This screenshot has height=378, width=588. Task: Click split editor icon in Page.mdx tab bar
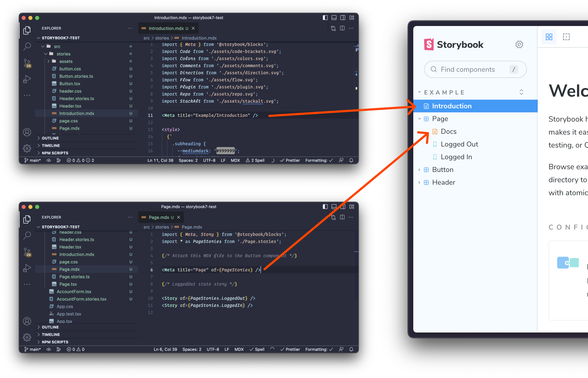[342, 217]
